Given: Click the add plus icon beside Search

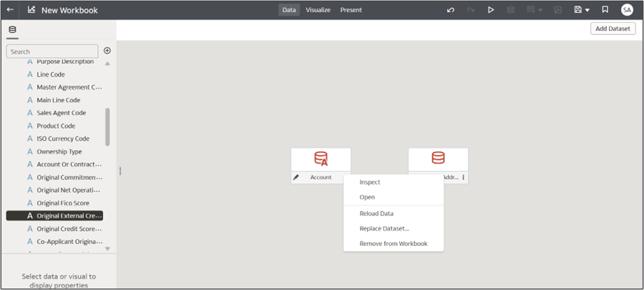Looking at the screenshot, I should tap(107, 50).
